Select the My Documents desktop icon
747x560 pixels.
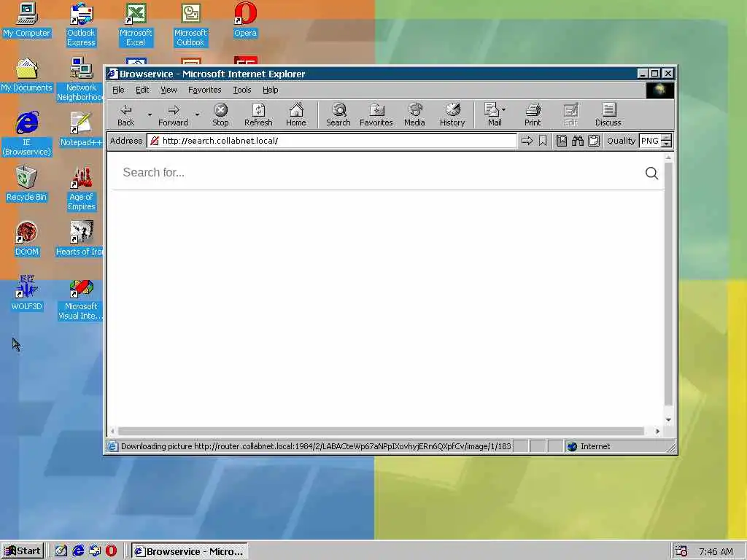pyautogui.click(x=27, y=75)
